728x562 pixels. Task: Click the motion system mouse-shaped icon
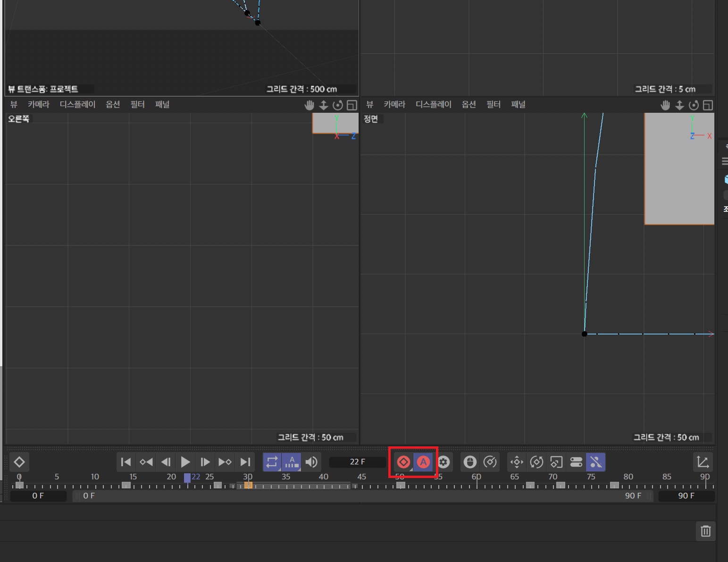[470, 462]
